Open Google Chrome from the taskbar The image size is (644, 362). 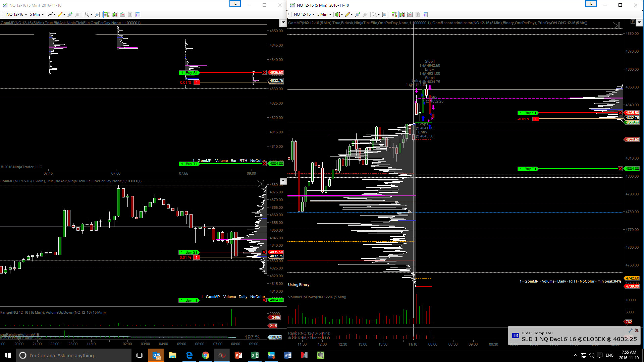[206, 355]
